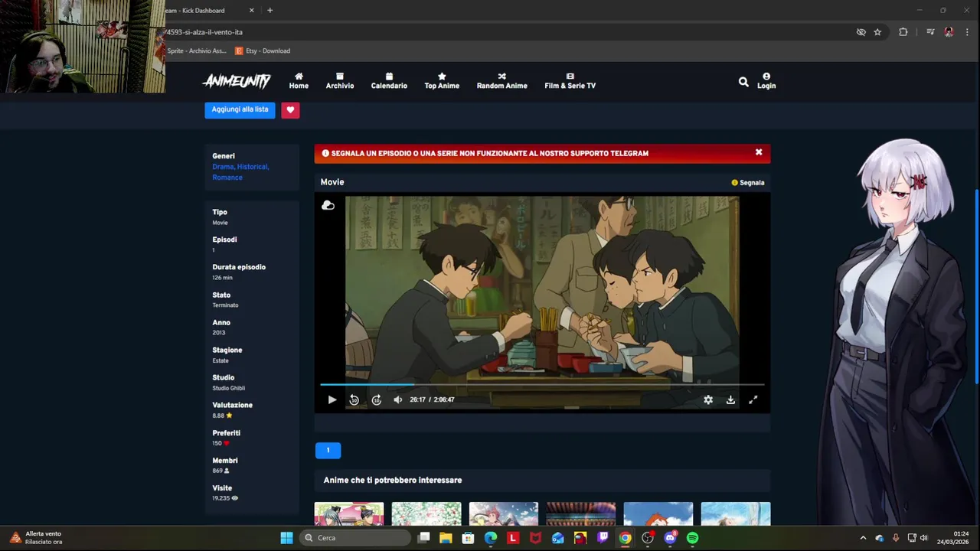Click the Login user icon

pos(766,81)
